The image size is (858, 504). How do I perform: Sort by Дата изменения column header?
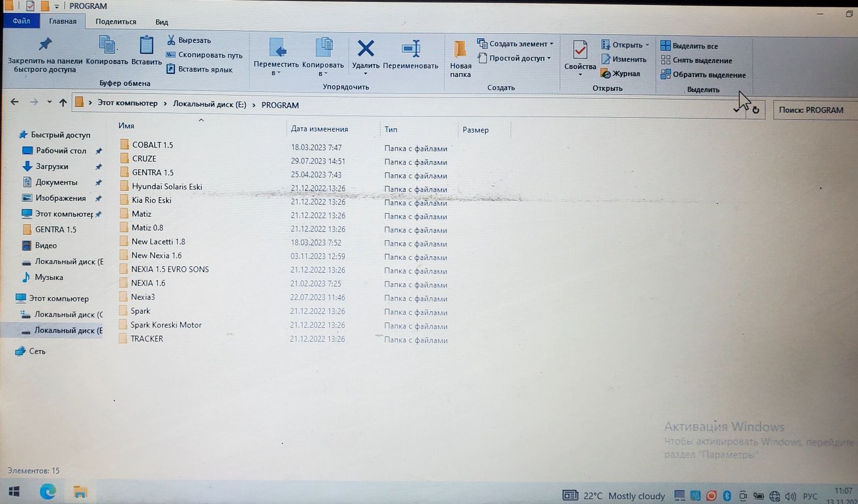(319, 129)
